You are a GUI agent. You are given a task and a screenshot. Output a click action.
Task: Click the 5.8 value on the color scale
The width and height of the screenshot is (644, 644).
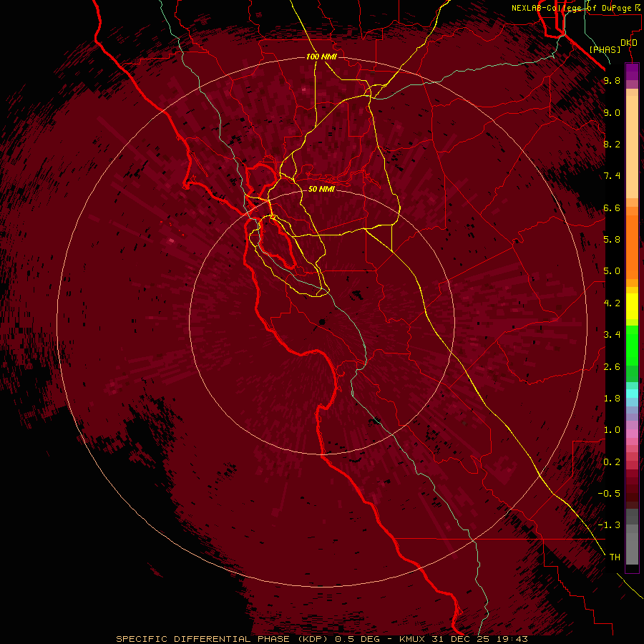(612, 240)
